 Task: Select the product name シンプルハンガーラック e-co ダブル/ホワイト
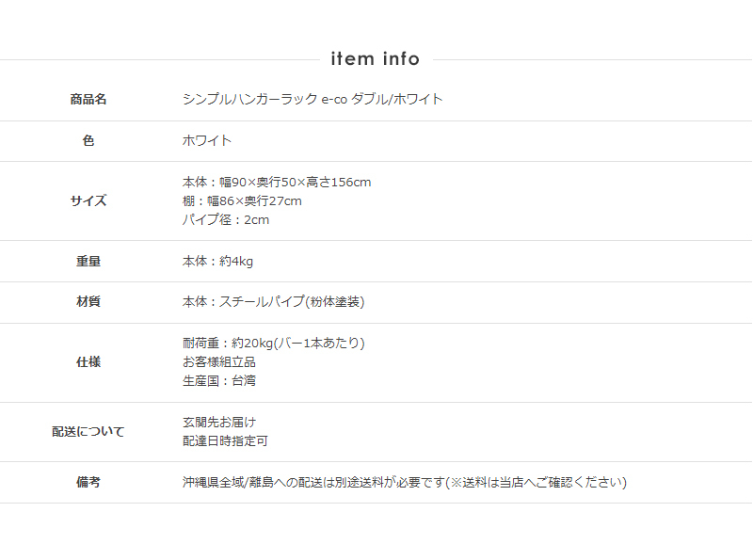[312, 100]
